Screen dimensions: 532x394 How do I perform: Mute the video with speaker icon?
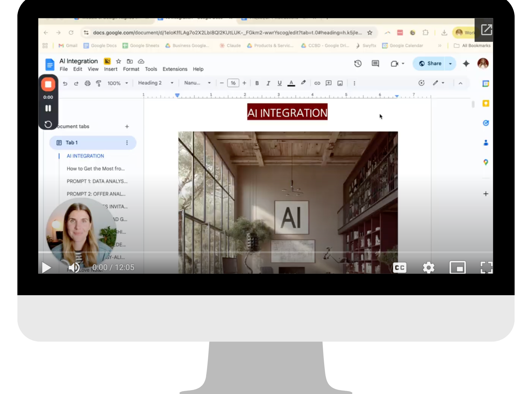[75, 268]
